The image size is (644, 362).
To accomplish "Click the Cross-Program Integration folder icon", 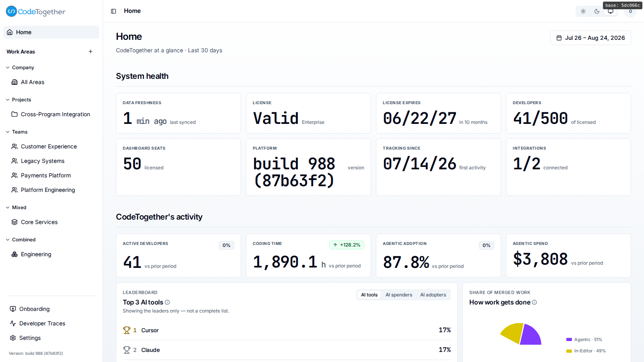I will coord(14,114).
